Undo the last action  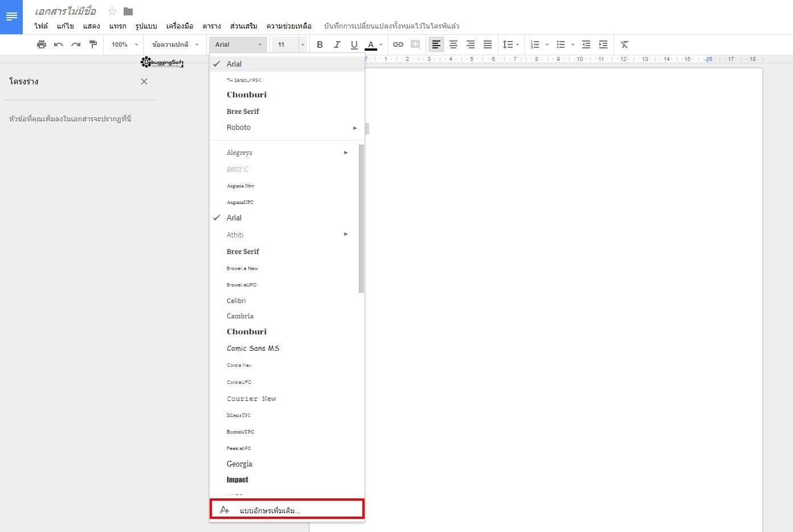coord(59,44)
